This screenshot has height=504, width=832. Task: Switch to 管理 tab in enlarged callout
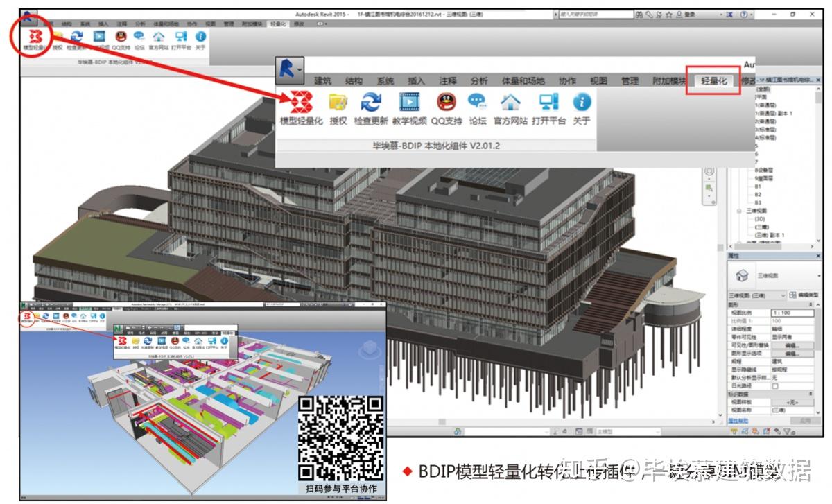[630, 81]
